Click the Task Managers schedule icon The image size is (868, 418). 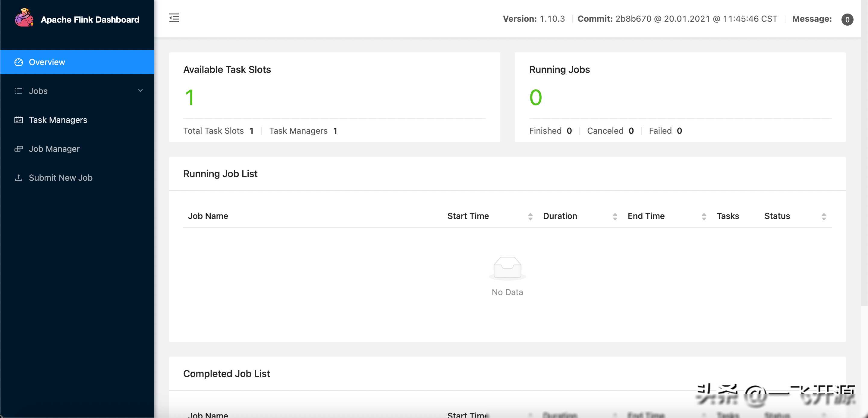[18, 120]
